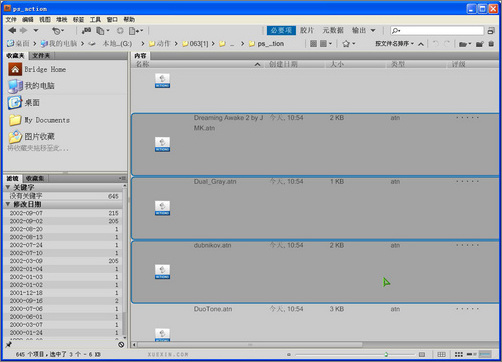The image size is (502, 362).
Task: Expand path chevron after 动作
Action: pos(176,44)
